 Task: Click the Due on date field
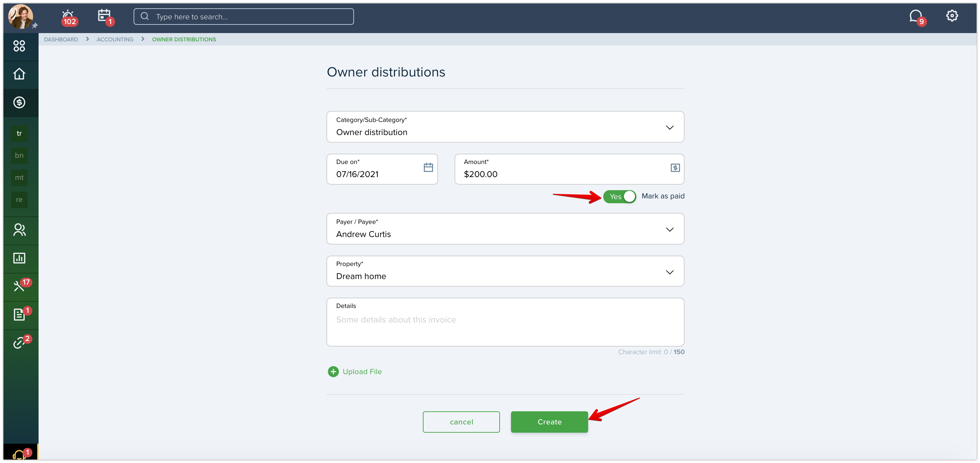point(382,169)
